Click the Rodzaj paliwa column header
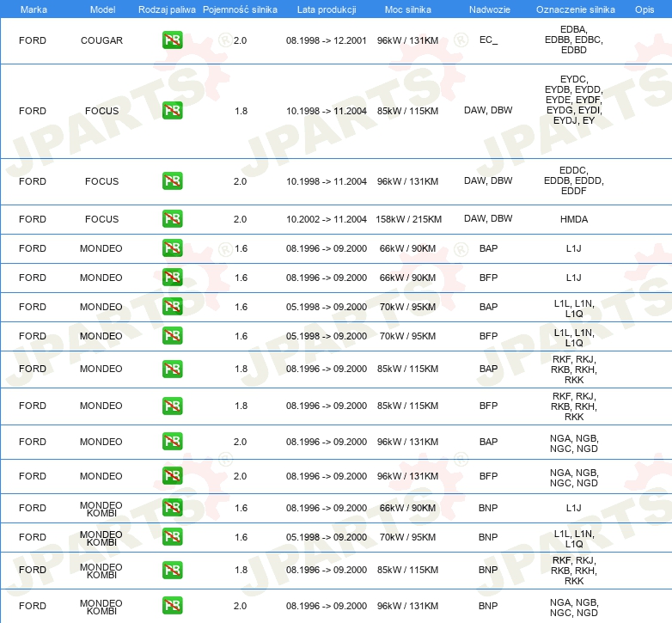672x623 pixels. (x=167, y=9)
